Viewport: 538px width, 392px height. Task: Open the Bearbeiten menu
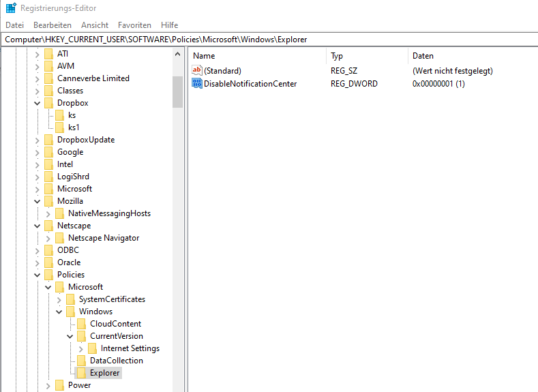point(53,25)
